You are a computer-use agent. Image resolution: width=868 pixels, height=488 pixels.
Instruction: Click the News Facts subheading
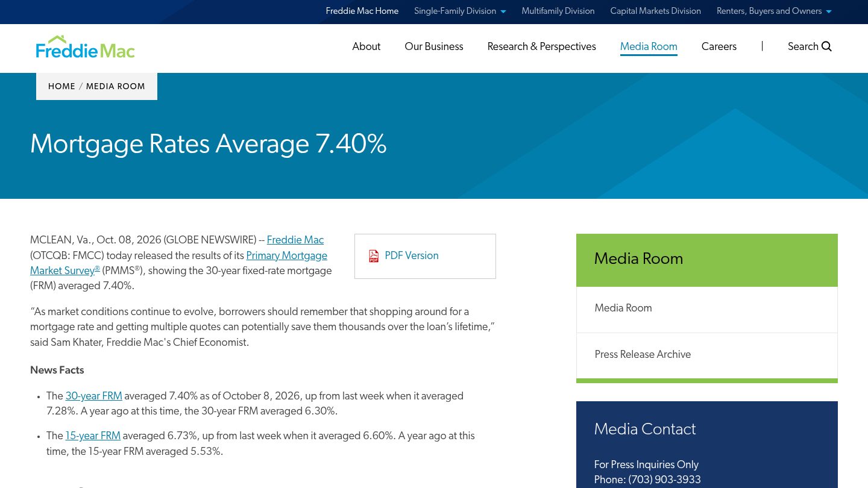(x=57, y=371)
